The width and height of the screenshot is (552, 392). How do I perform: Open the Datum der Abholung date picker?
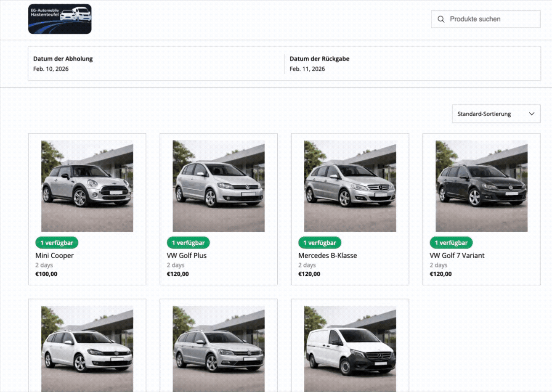pyautogui.click(x=156, y=64)
